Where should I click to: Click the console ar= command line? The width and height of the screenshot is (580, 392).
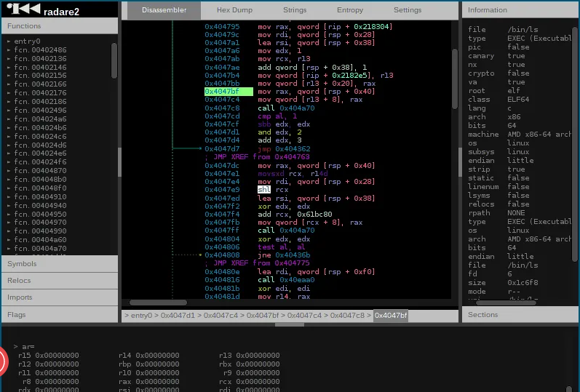click(24, 347)
